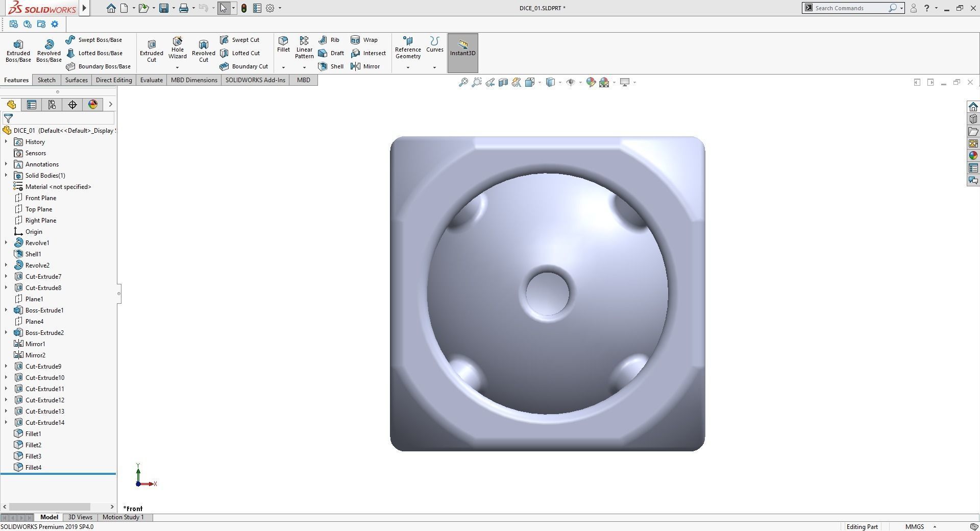
Task: Switch to the MBD Dimensions tab
Action: (194, 80)
